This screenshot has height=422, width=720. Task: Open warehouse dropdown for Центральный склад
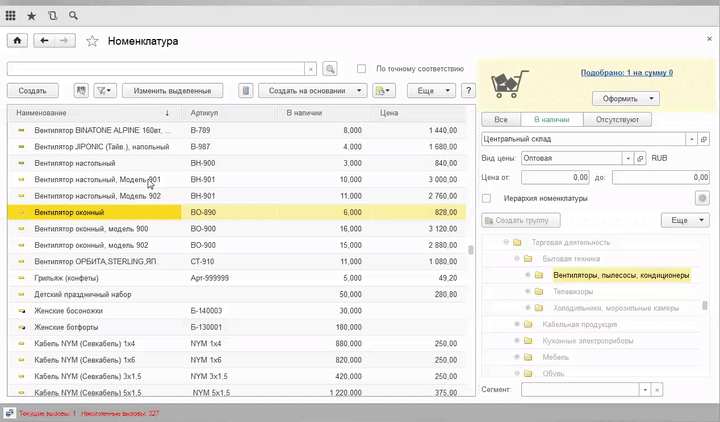pos(692,139)
